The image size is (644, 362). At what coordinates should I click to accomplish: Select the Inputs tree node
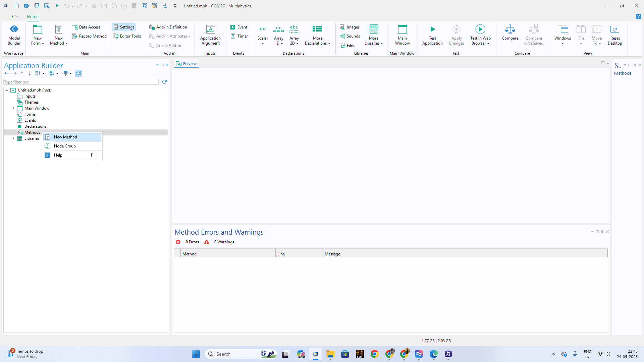click(x=30, y=96)
